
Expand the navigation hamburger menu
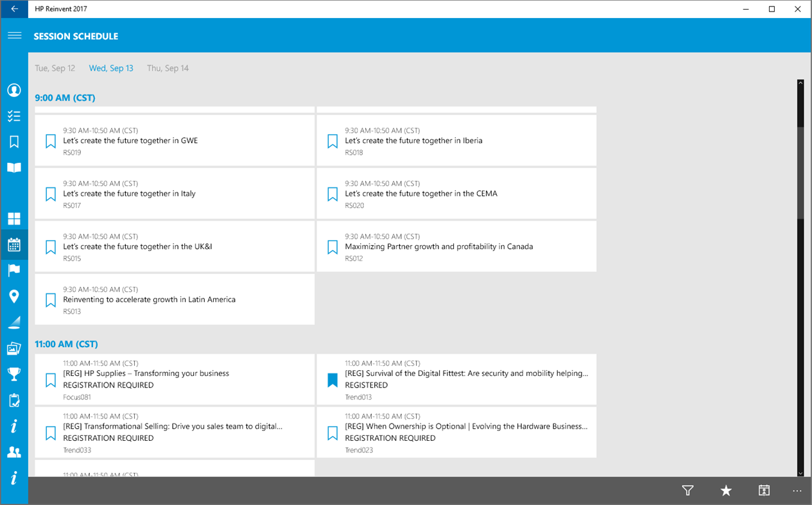[14, 35]
